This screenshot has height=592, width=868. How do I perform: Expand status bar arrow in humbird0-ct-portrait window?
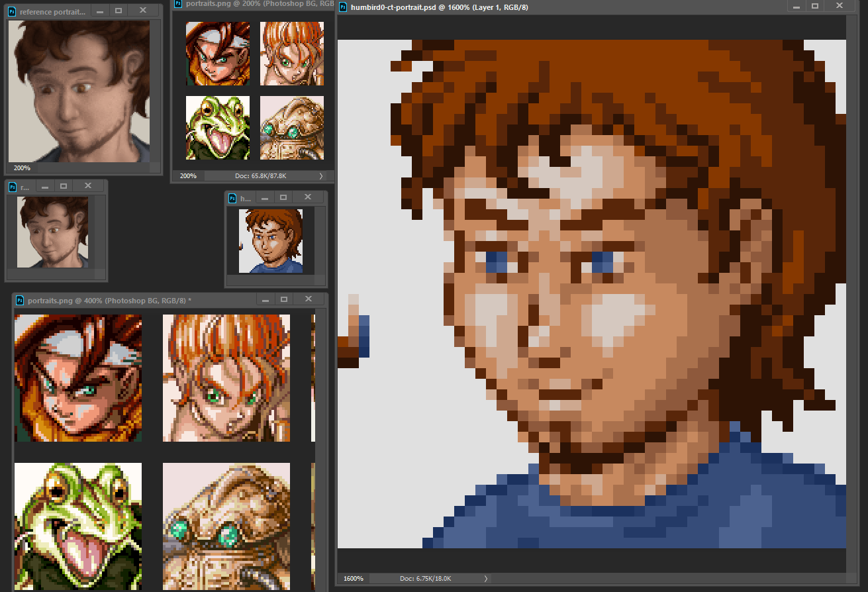coord(485,579)
